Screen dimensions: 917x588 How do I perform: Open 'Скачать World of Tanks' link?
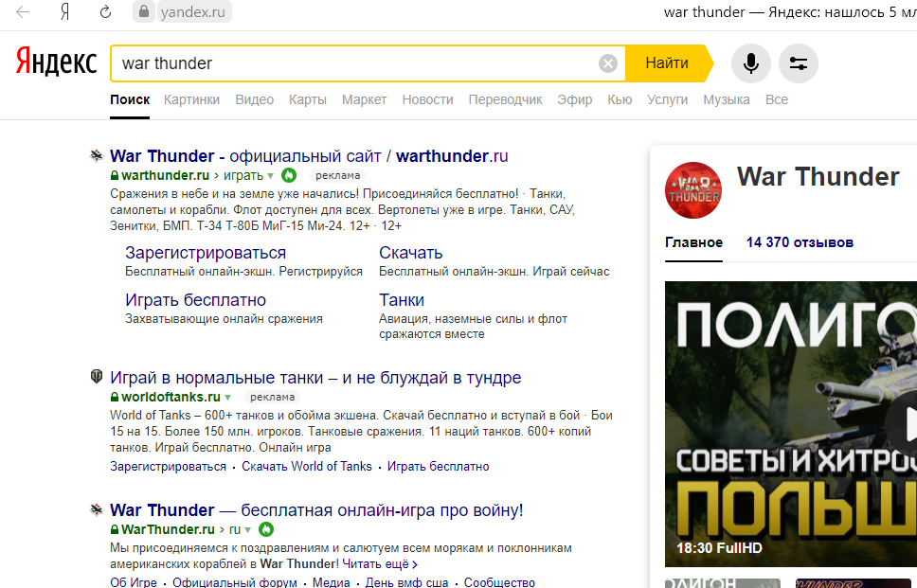[306, 467]
